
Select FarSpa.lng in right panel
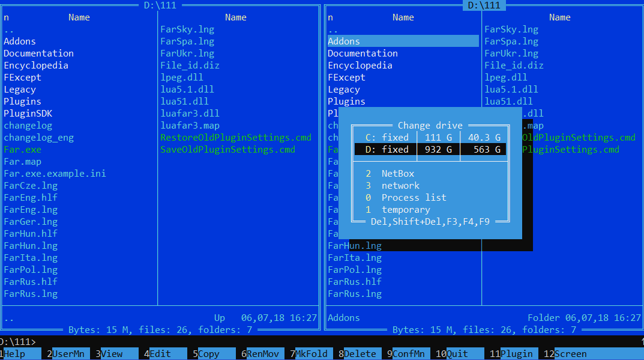(511, 41)
